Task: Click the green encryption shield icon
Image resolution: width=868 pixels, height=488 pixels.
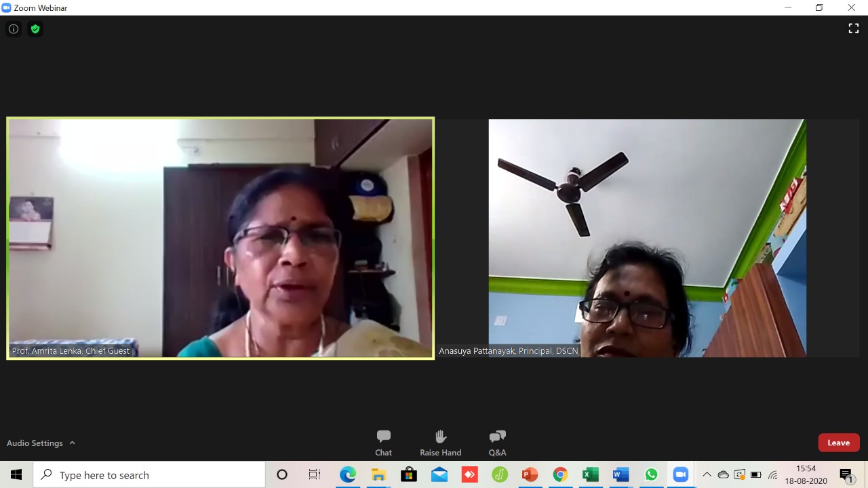Action: coord(35,29)
